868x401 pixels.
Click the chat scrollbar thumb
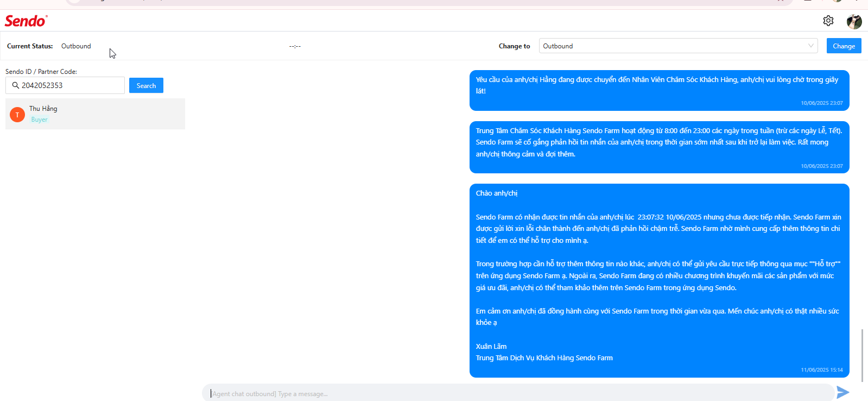coord(861,355)
